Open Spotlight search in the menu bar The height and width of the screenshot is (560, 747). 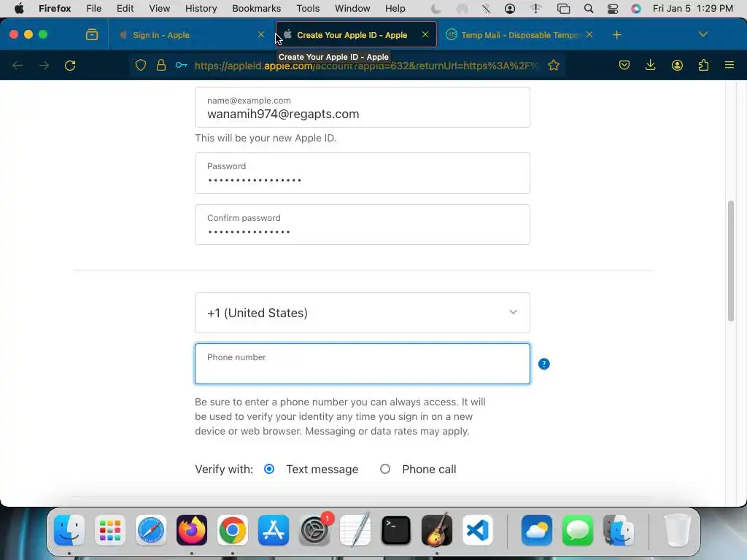click(589, 9)
